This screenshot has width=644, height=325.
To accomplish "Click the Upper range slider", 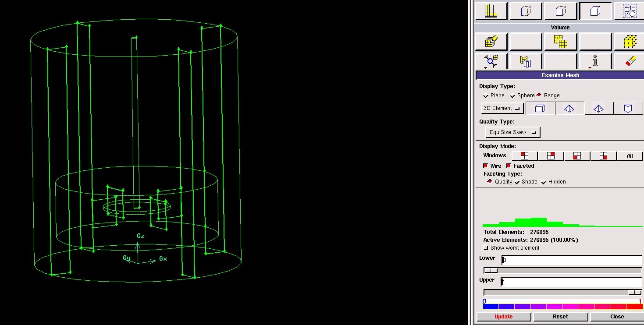I will 562,293.
